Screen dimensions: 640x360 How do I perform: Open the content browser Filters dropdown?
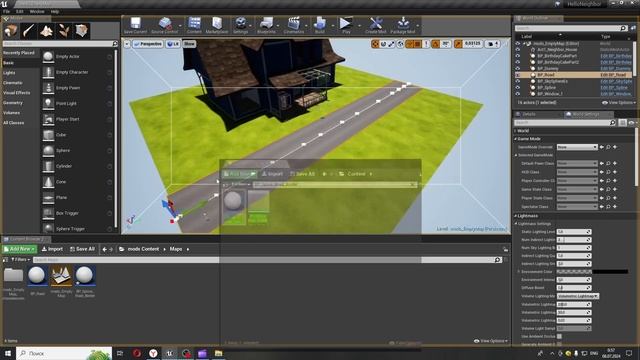(20, 260)
